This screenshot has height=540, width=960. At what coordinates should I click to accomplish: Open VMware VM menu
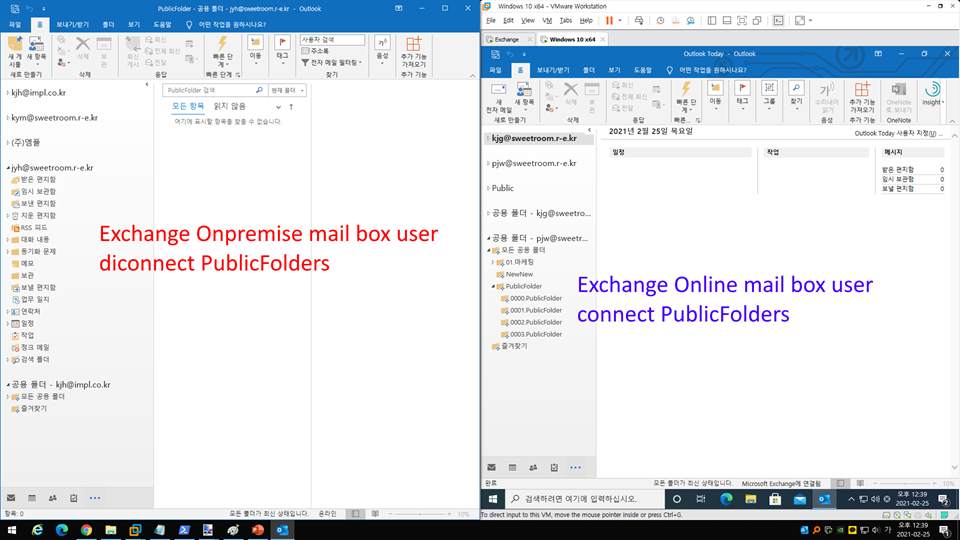coord(547,20)
